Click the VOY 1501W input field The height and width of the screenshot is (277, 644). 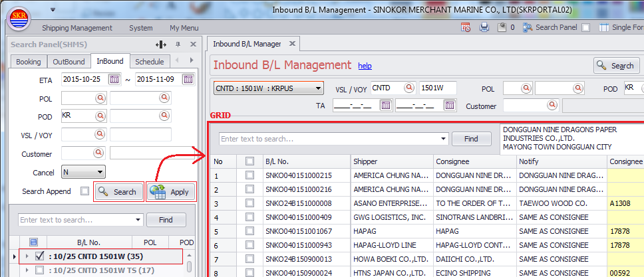(438, 88)
